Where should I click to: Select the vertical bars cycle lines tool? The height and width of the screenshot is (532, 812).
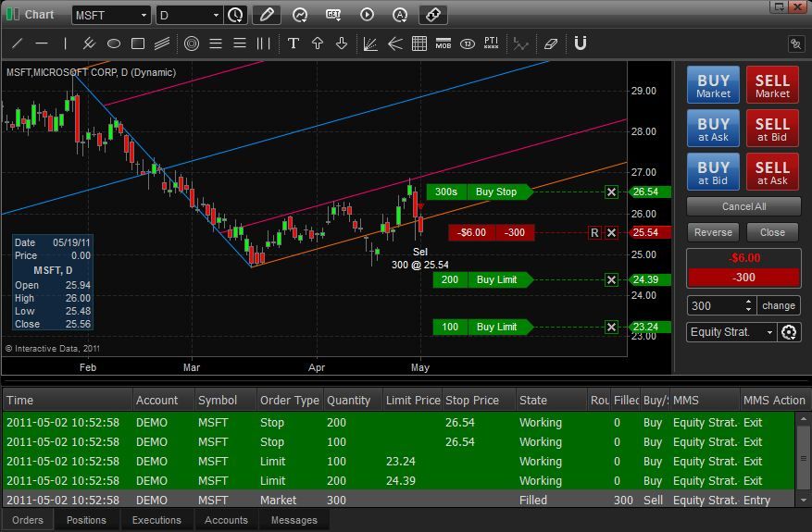tap(264, 44)
